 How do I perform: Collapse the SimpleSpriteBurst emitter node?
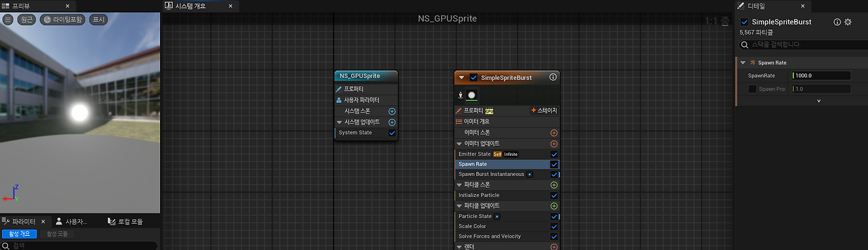click(462, 77)
